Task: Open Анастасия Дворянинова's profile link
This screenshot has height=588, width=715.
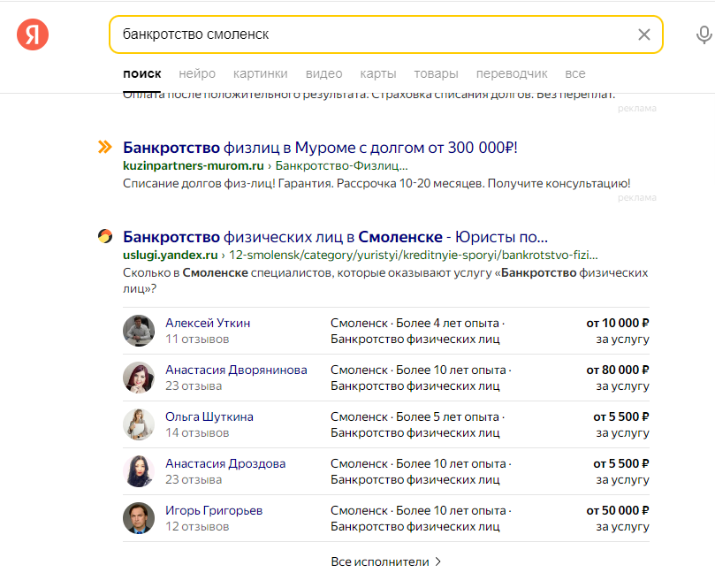Action: click(236, 370)
